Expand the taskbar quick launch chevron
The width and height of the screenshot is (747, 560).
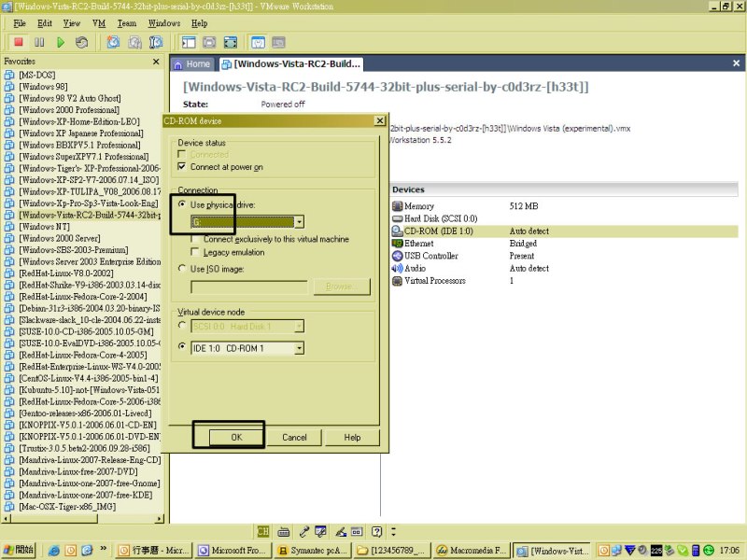103,549
